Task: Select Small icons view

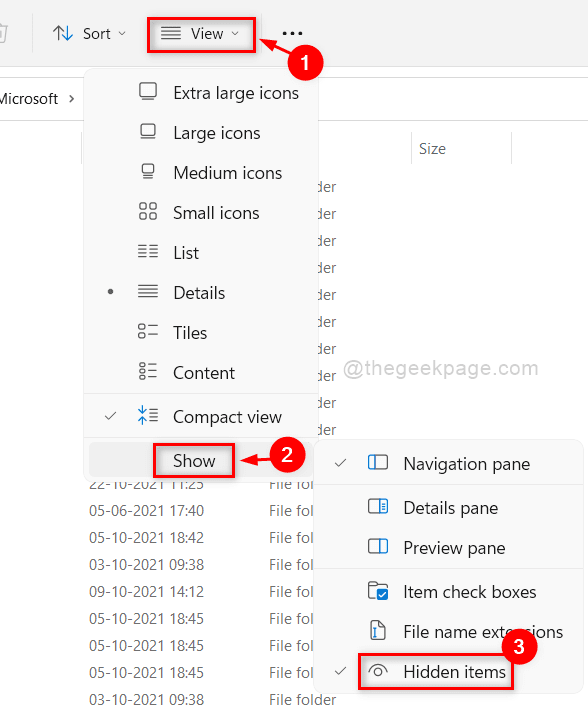Action: click(201, 213)
